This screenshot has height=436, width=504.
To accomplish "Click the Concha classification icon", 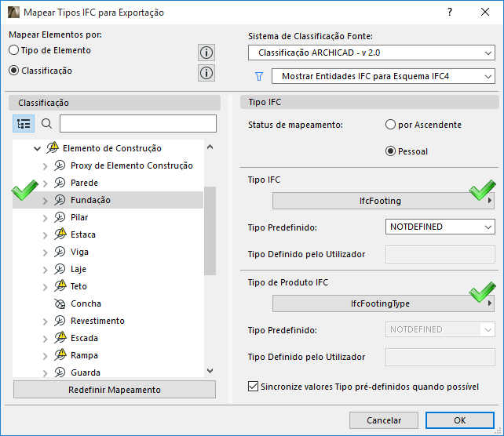I will coord(60,303).
